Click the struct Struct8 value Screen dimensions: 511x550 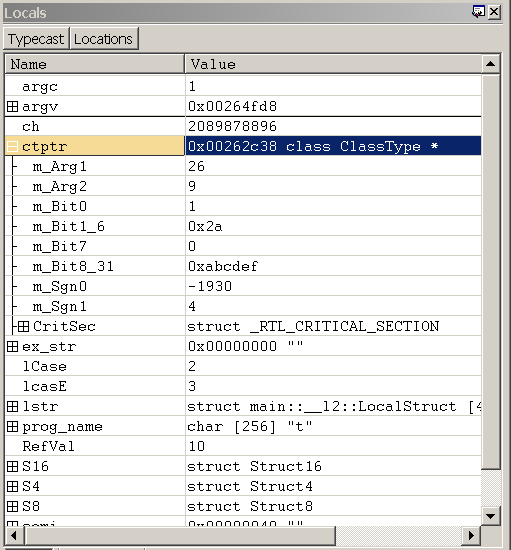tap(250, 507)
